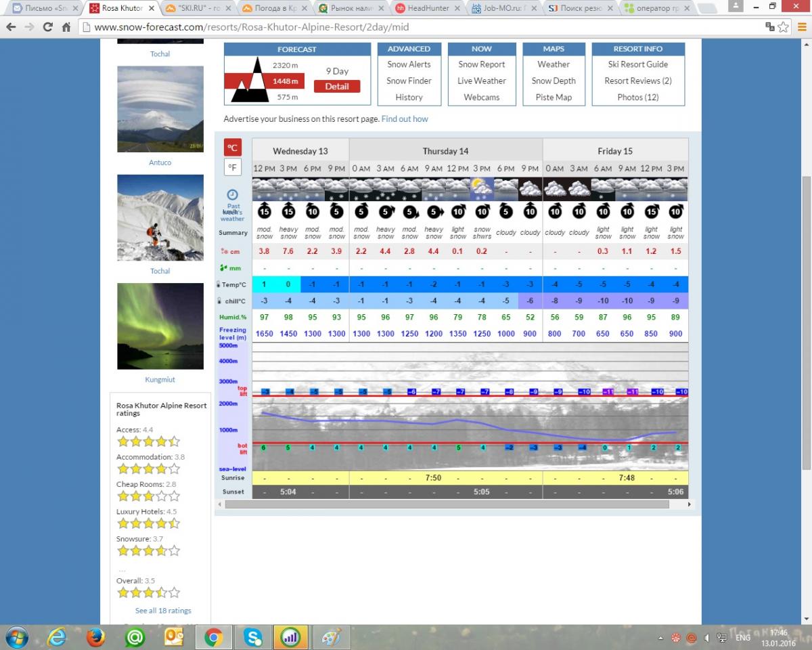Launch Firefox from the taskbar

point(97,637)
